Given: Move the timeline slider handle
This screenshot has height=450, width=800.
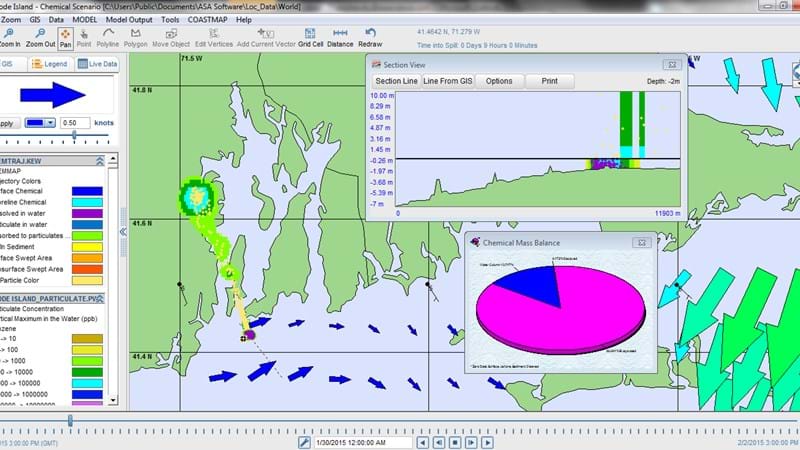Looking at the screenshot, I should pos(70,421).
